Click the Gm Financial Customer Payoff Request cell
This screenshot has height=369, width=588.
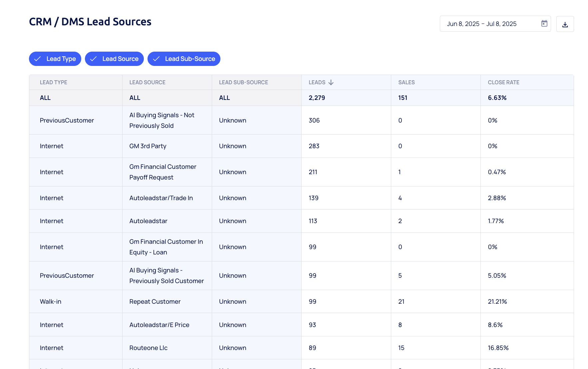pyautogui.click(x=162, y=172)
